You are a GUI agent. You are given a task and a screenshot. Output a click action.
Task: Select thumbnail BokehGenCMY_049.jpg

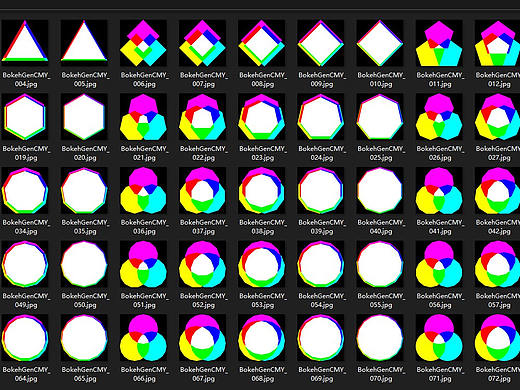pyautogui.click(x=25, y=264)
